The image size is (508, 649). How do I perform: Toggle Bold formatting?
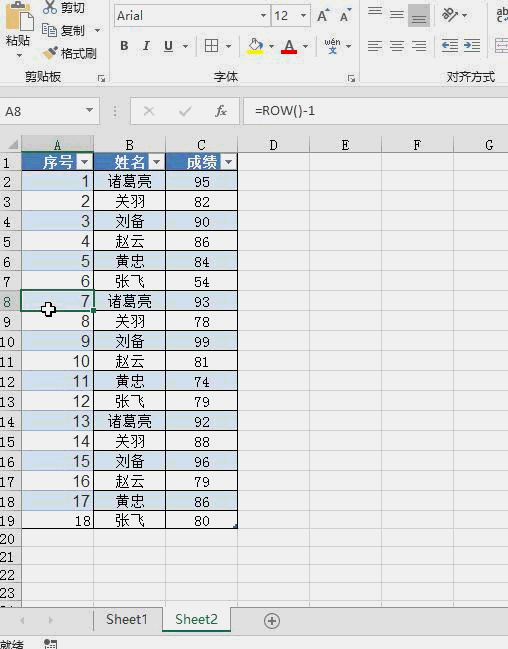point(124,46)
